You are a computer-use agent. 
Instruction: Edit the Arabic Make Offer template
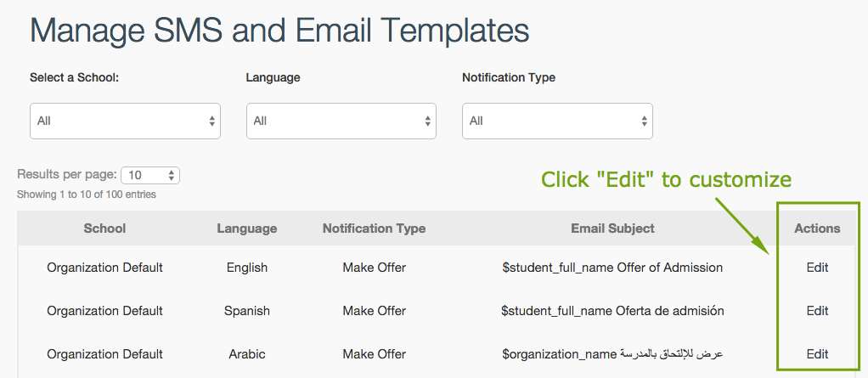point(817,353)
